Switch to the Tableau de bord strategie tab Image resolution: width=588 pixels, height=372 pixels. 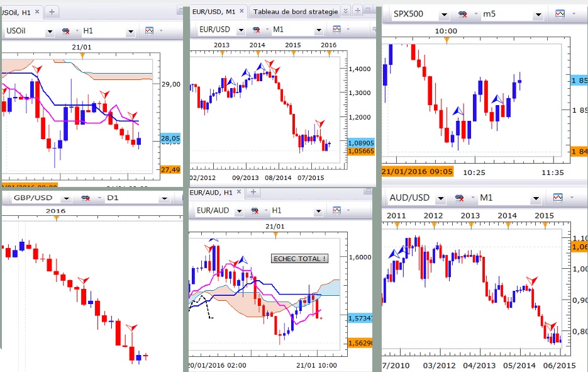point(296,11)
